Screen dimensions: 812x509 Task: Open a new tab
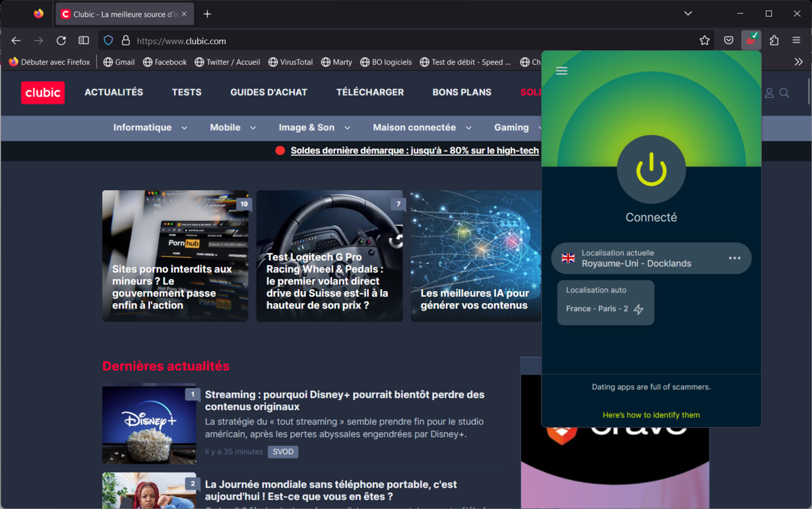(x=207, y=14)
